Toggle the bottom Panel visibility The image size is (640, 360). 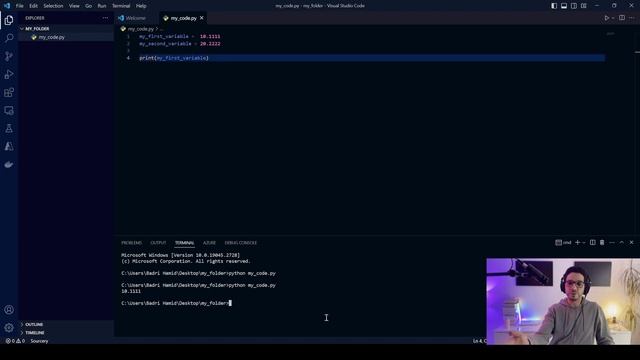tap(564, 6)
